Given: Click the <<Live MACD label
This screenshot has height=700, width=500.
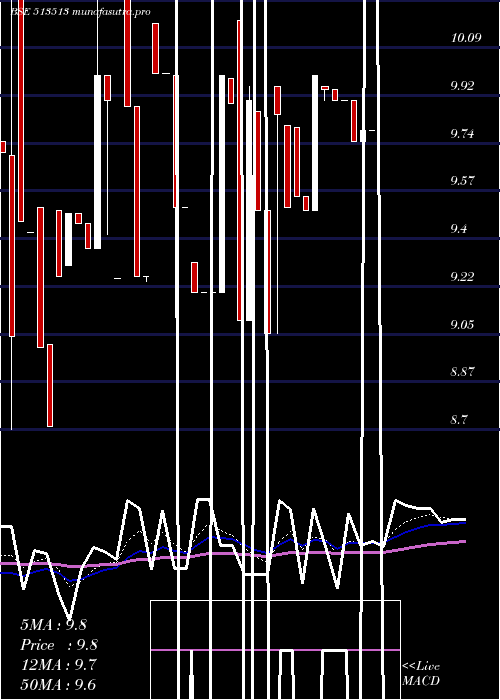Looking at the screenshot, I should [x=421, y=674].
